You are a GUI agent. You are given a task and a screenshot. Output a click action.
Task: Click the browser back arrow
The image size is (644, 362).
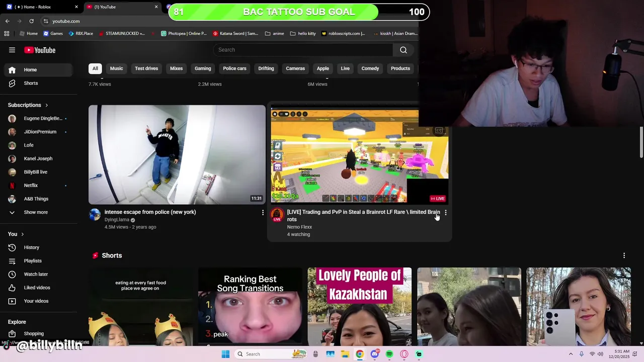(8, 21)
